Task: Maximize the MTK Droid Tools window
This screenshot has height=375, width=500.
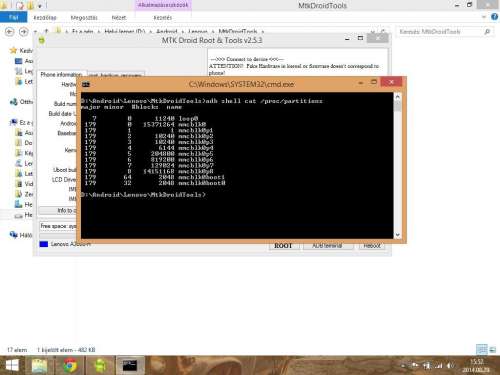Action: click(x=360, y=38)
